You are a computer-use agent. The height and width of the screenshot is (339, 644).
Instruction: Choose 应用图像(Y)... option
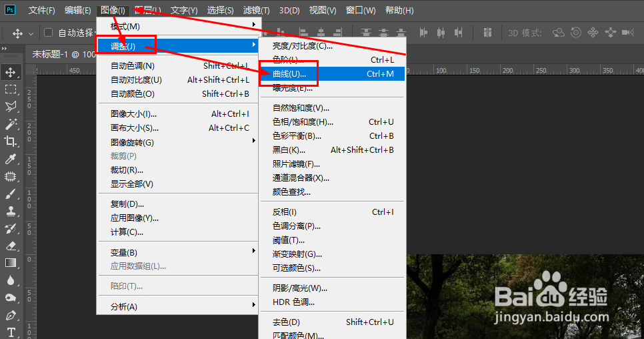(177, 218)
